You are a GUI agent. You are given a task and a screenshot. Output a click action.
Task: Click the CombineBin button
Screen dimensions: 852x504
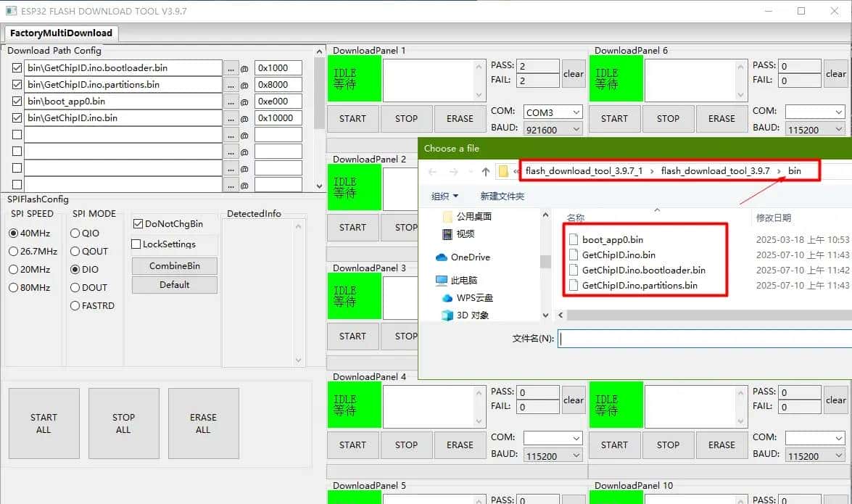[173, 265]
